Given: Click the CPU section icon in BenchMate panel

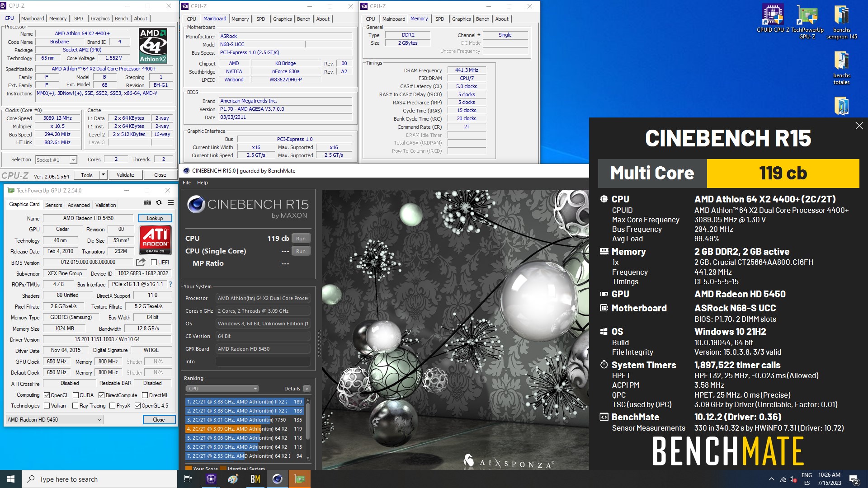Looking at the screenshot, I should (604, 199).
